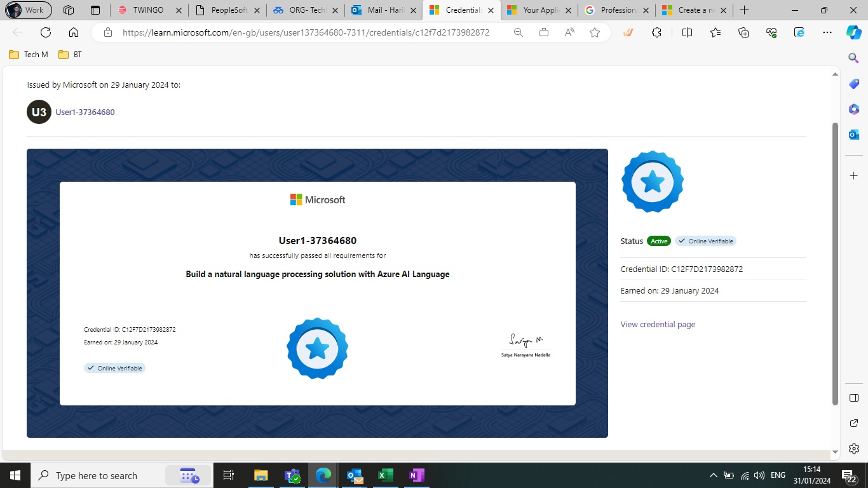The image size is (868, 488).
Task: Click the Credential ID text in sidebar
Action: point(682,269)
